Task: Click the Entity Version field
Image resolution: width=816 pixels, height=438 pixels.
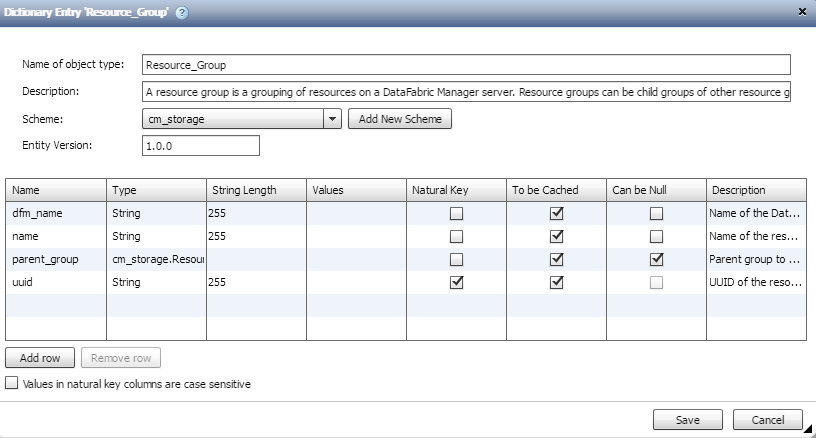Action: [x=201, y=146]
